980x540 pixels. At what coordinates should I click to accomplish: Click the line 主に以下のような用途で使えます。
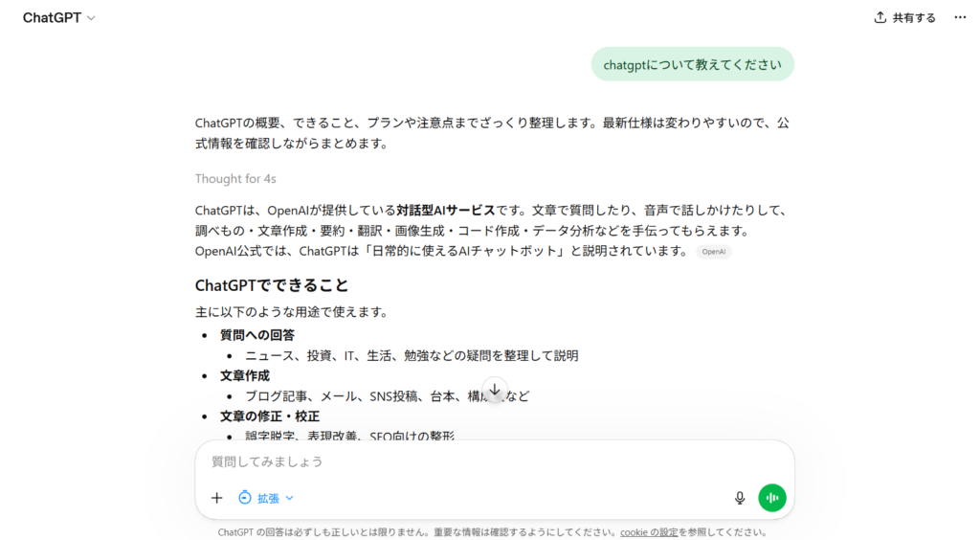coord(291,312)
